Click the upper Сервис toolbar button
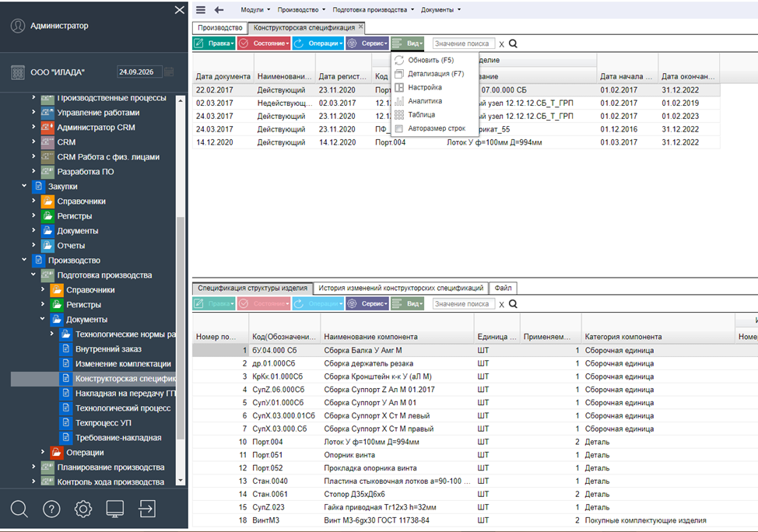This screenshot has height=532, width=758. (367, 44)
